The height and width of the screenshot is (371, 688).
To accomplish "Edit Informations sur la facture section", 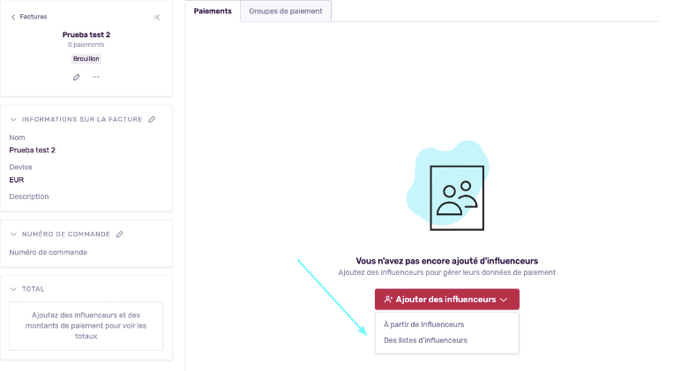I will pos(152,119).
